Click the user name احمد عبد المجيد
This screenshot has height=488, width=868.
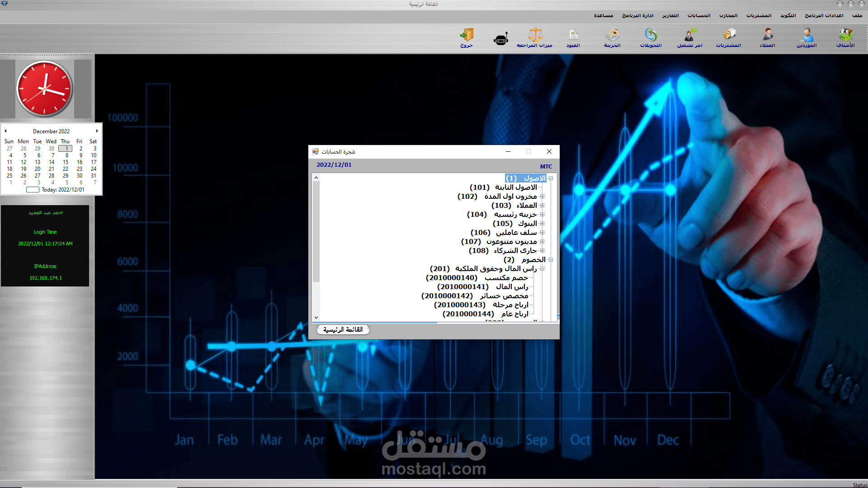tap(45, 212)
